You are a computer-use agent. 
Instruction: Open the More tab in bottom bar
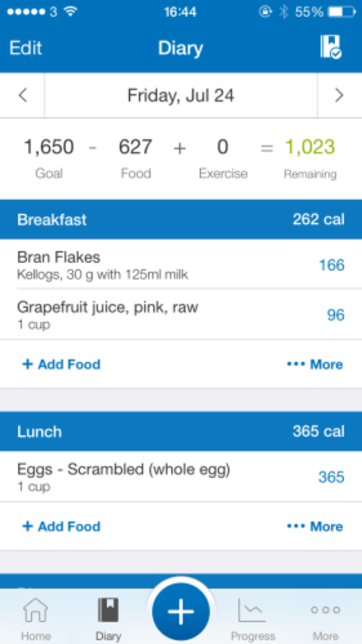[326, 618]
